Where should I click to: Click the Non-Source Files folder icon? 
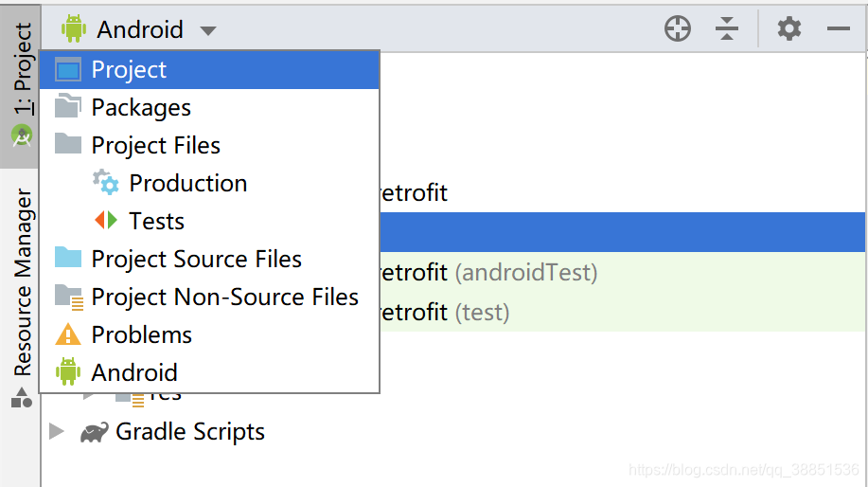69,297
